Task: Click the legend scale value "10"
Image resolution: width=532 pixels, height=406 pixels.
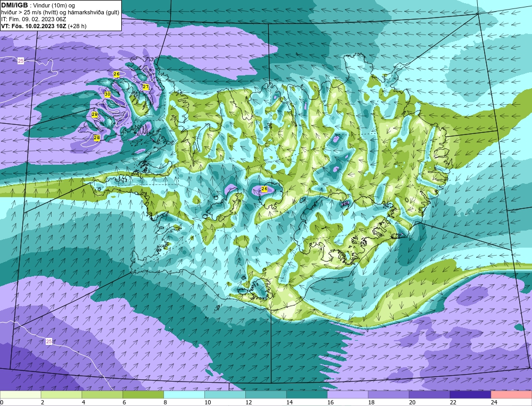Action: (207, 402)
